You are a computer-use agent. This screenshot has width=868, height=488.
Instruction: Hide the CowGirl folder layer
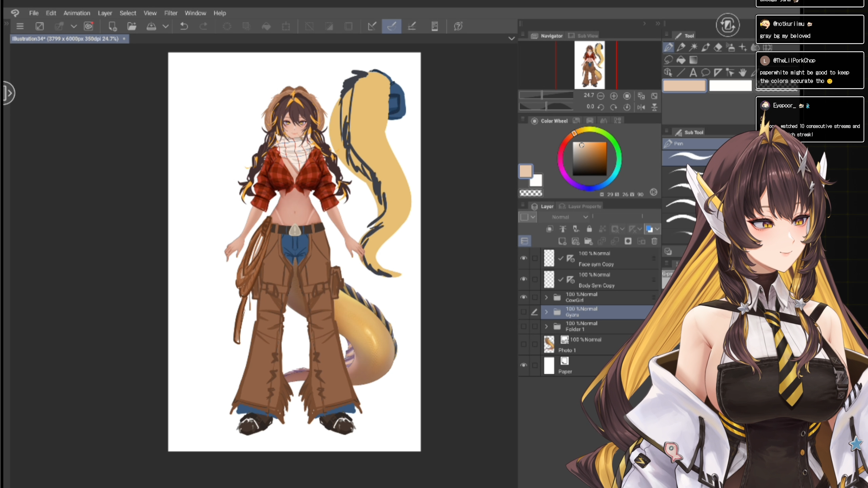524,297
